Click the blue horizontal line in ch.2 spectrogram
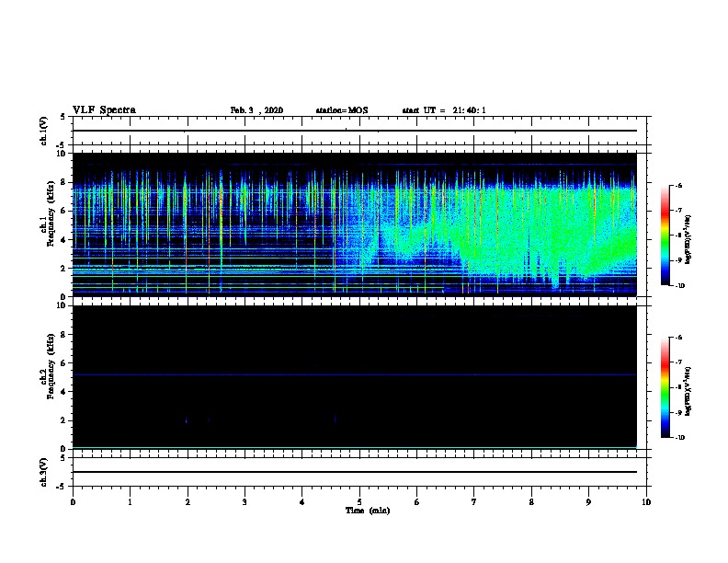The image size is (728, 563). click(x=354, y=374)
